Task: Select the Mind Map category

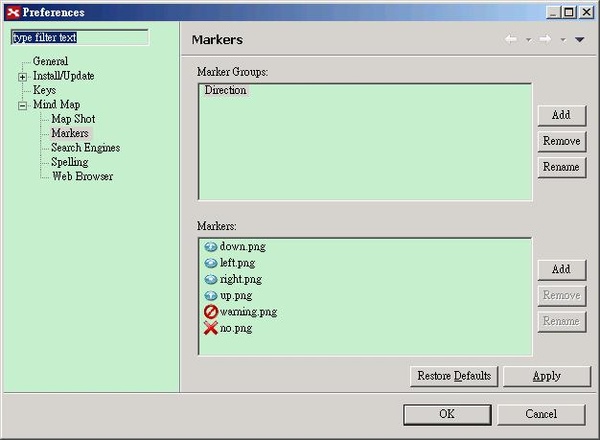Action: (57, 104)
